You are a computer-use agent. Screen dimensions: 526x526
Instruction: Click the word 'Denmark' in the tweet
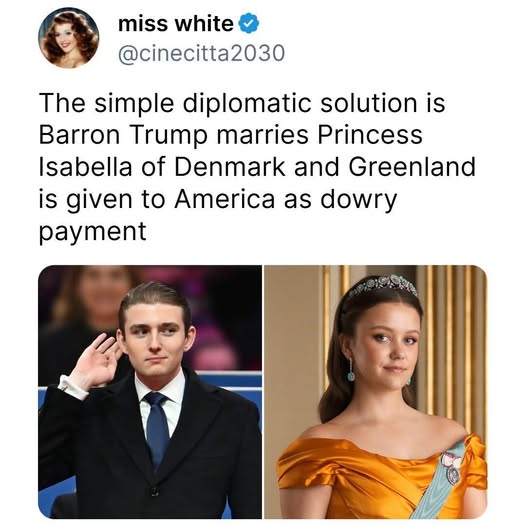(x=230, y=167)
